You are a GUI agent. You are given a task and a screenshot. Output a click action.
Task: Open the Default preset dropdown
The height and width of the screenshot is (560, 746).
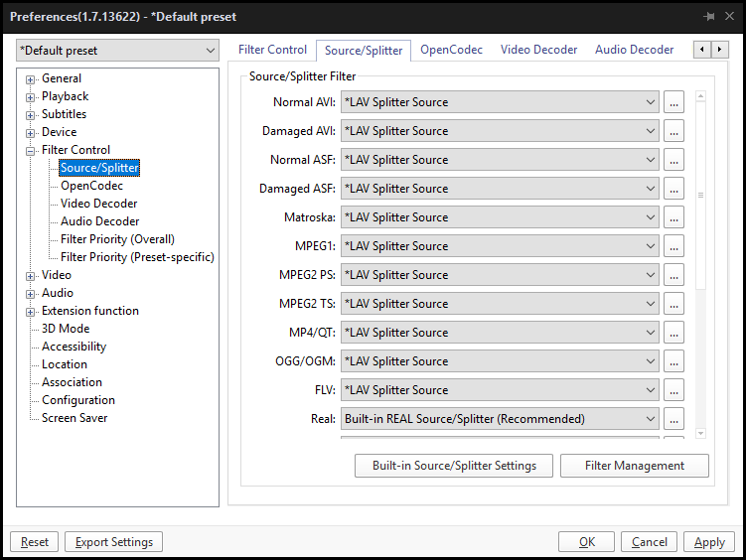(117, 51)
